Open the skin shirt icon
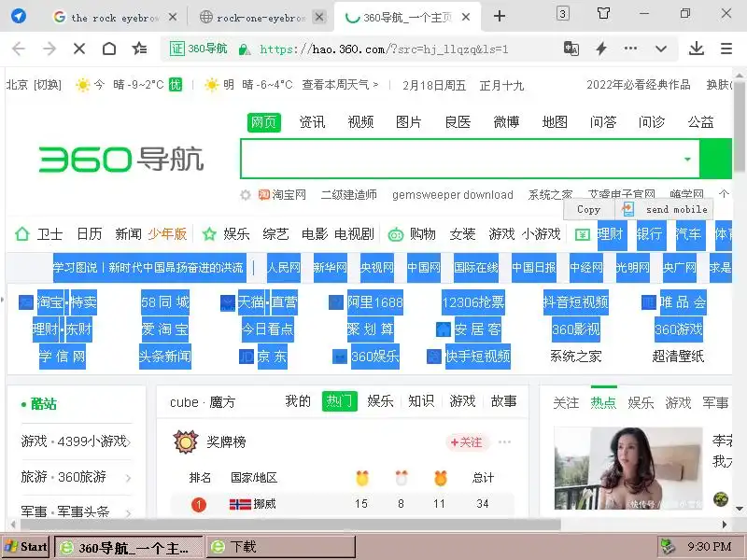 603,13
